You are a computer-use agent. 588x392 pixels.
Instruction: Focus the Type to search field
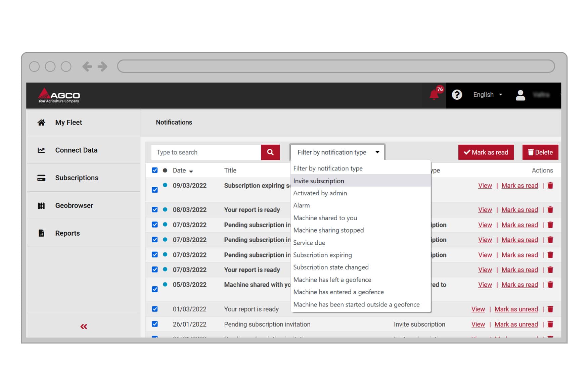(x=206, y=152)
